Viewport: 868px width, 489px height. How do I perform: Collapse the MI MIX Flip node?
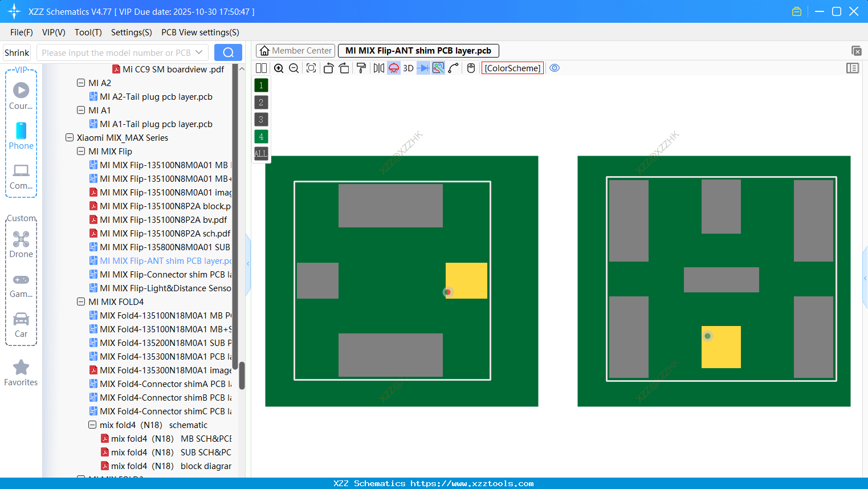(81, 152)
